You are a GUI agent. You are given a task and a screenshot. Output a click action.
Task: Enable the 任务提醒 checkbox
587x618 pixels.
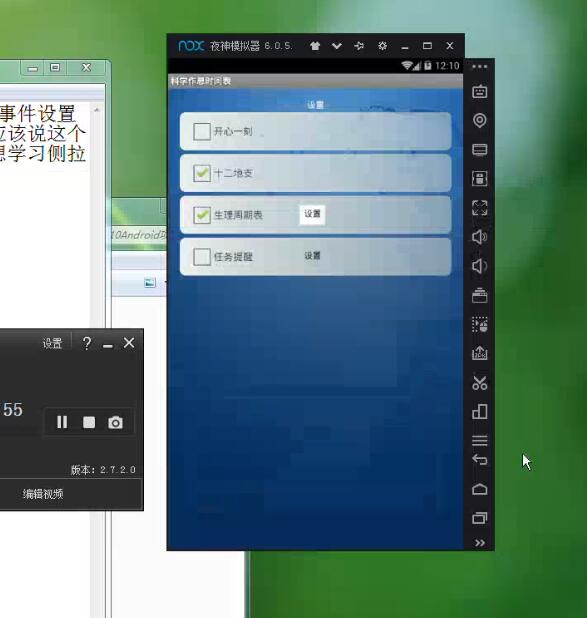[202, 257]
